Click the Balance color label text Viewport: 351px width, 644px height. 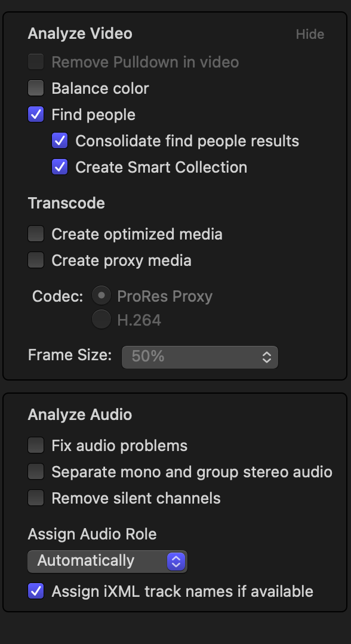[100, 88]
